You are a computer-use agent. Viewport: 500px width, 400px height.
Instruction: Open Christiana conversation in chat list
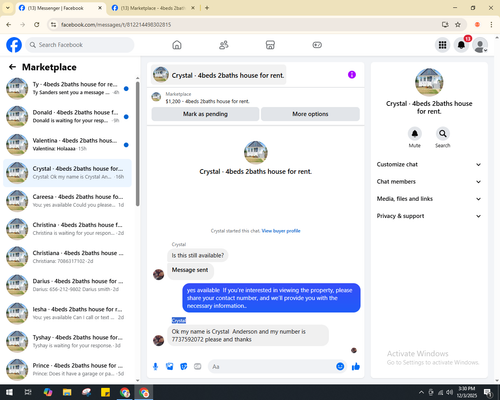click(67, 257)
